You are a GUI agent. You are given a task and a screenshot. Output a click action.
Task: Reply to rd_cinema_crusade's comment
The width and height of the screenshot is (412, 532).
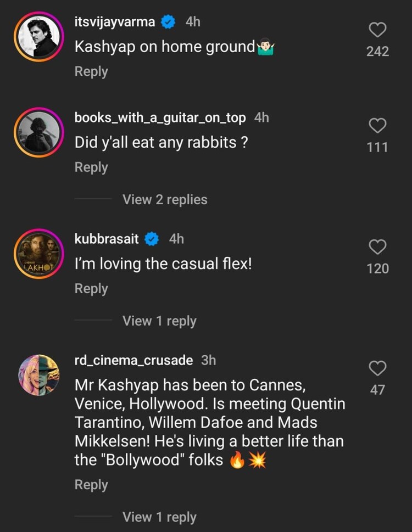[91, 485]
